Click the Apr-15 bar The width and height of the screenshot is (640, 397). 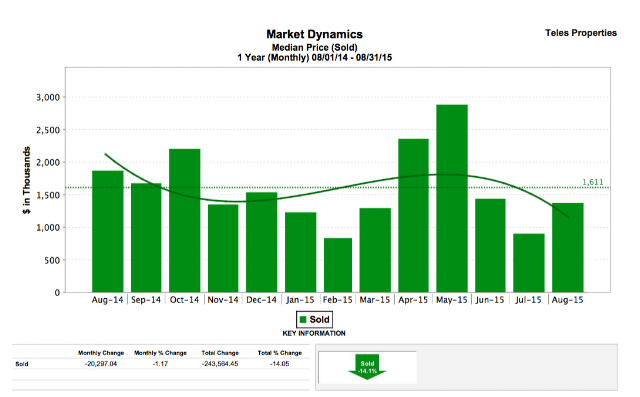click(x=413, y=215)
